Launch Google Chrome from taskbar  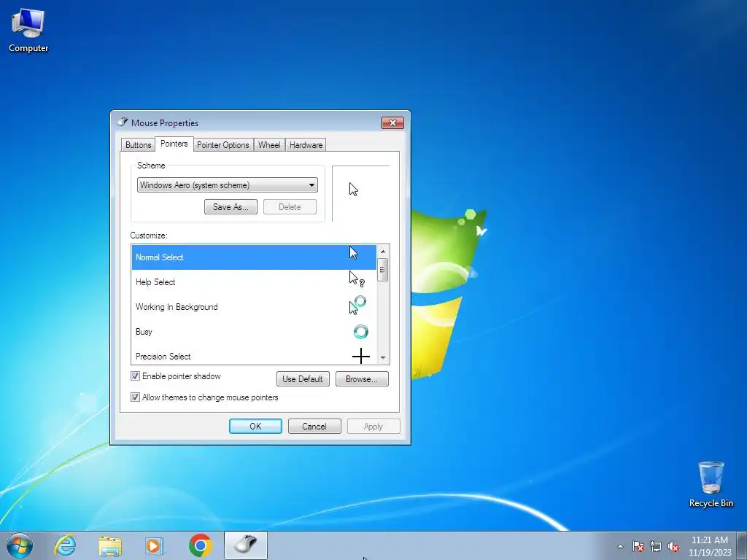(x=200, y=545)
